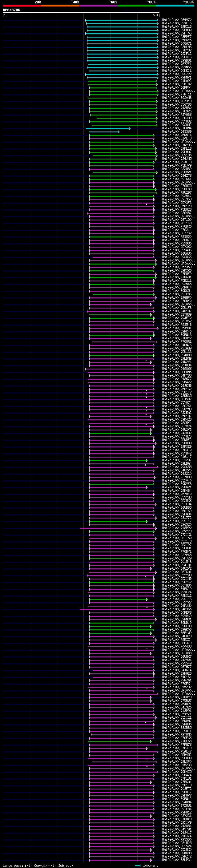The height and width of the screenshot is (868, 197).
Task: Click the green alignment bar for O23237
Action: [119, 460]
